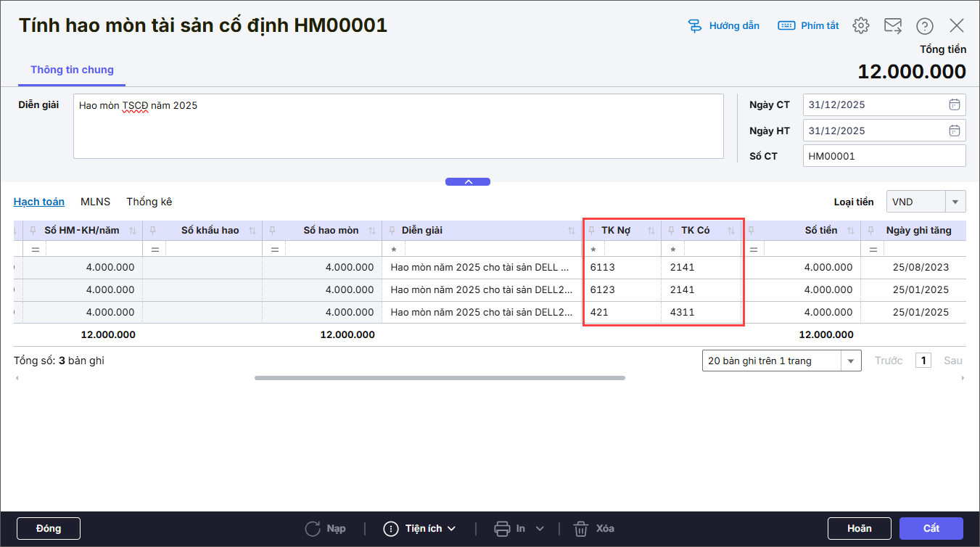Screen dimensions: 980x547
Task: Open the help question mark icon
Action: (x=924, y=26)
